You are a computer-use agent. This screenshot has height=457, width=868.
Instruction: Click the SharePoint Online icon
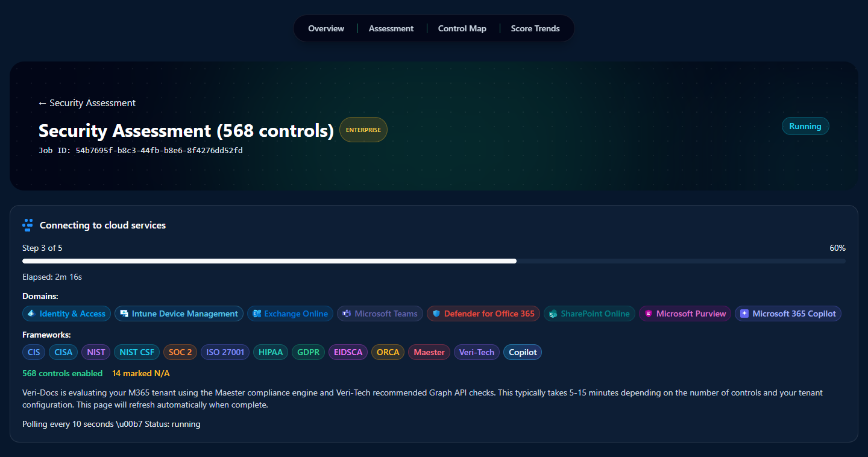click(x=553, y=314)
